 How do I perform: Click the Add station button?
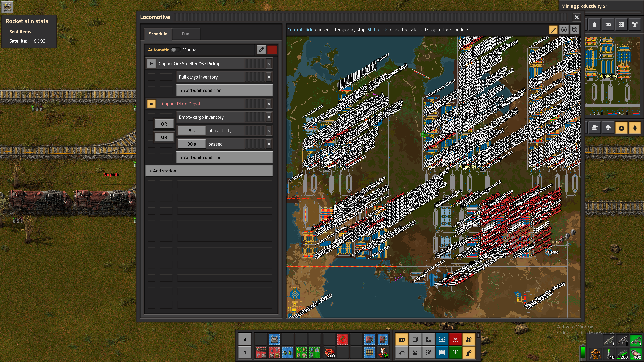pyautogui.click(x=209, y=171)
